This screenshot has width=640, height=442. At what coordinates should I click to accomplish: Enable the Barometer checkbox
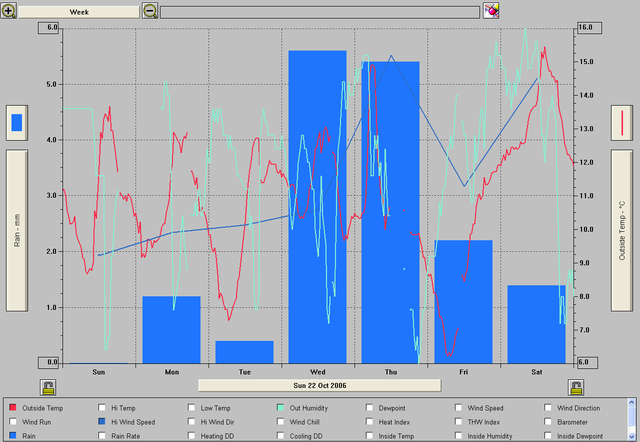point(549,422)
